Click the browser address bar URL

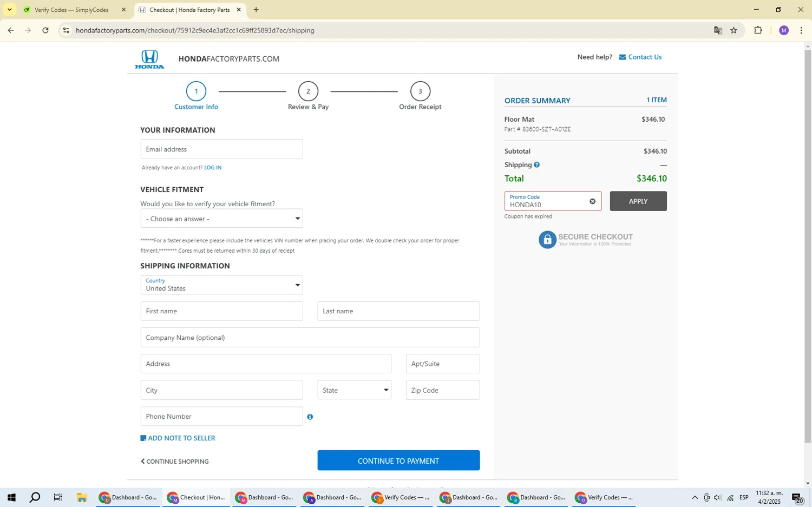tap(195, 30)
